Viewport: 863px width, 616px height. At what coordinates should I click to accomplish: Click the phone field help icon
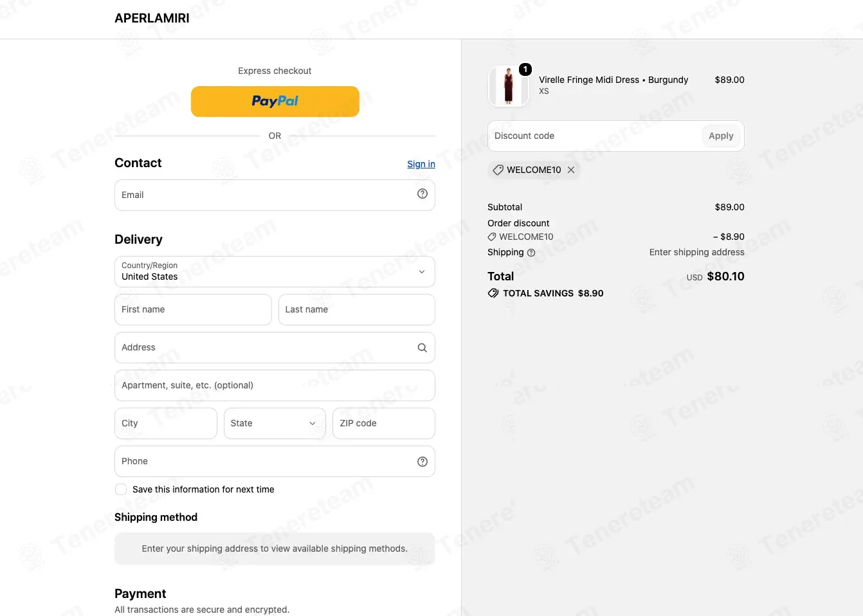click(422, 462)
